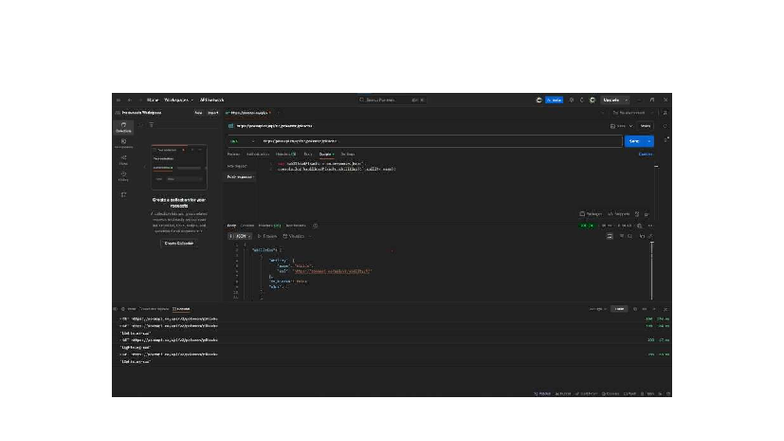This screenshot has height=441, width=784.
Task: Save the response with the save icon
Action: coord(640,226)
